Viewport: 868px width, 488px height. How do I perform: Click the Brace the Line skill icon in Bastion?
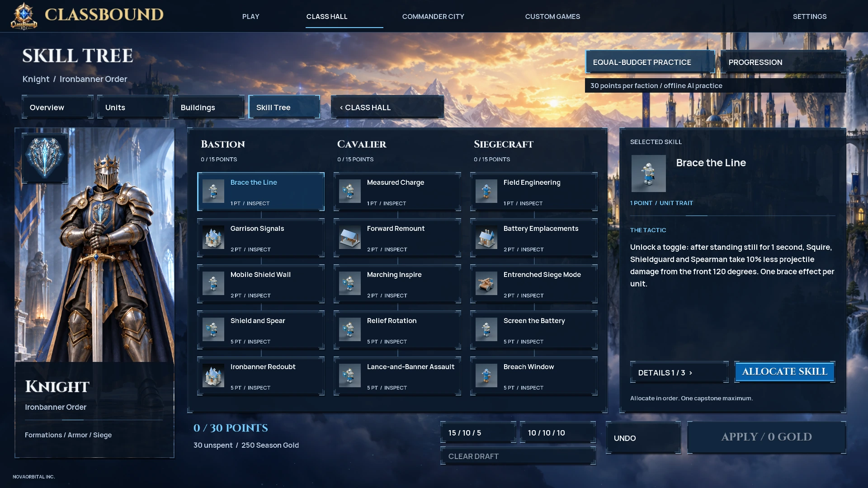tap(213, 191)
